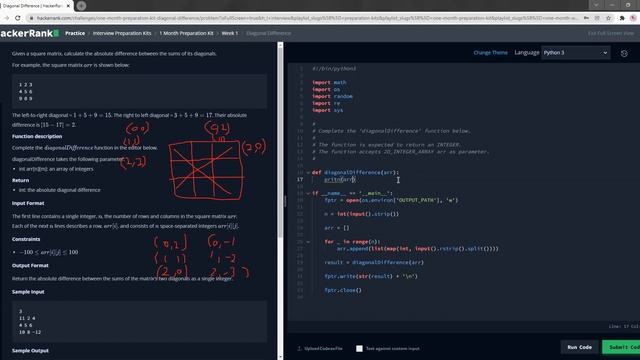Reload the page with browser refresh icon
The image size is (640, 360).
point(18,18)
